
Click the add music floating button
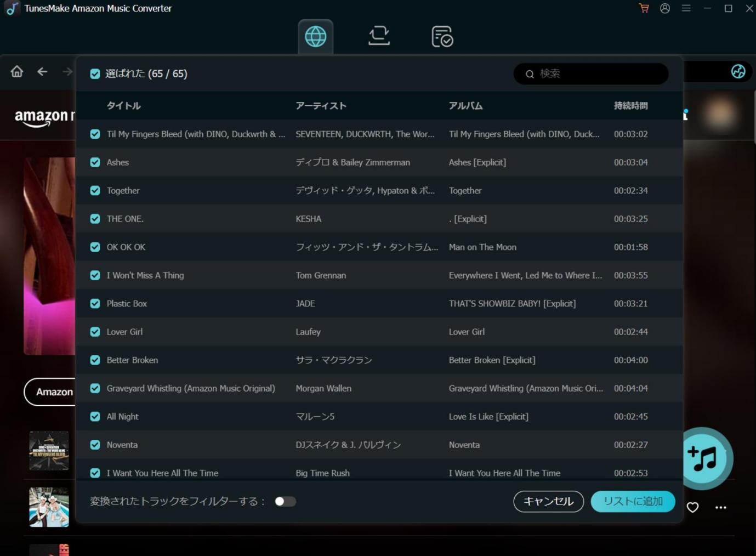[x=704, y=458]
